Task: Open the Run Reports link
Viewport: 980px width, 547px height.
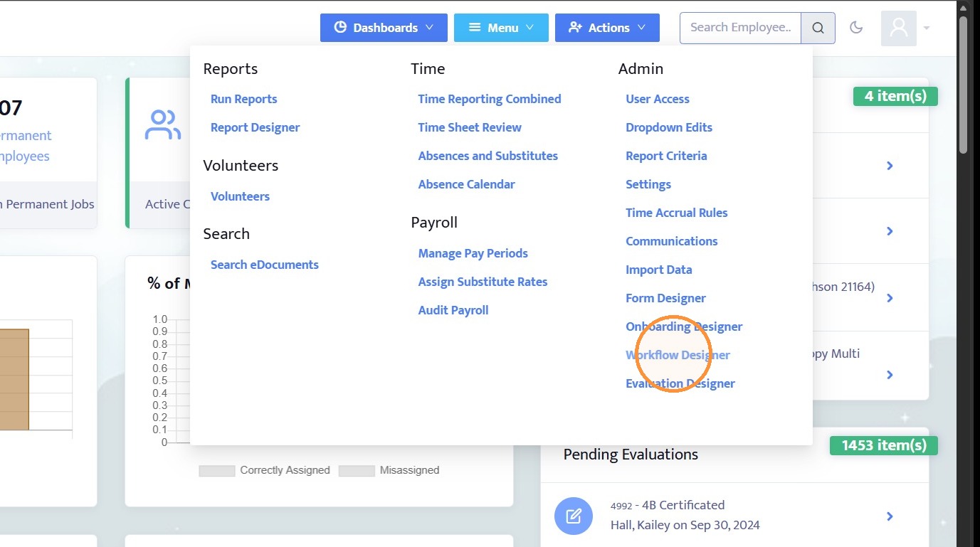Action: click(x=244, y=99)
